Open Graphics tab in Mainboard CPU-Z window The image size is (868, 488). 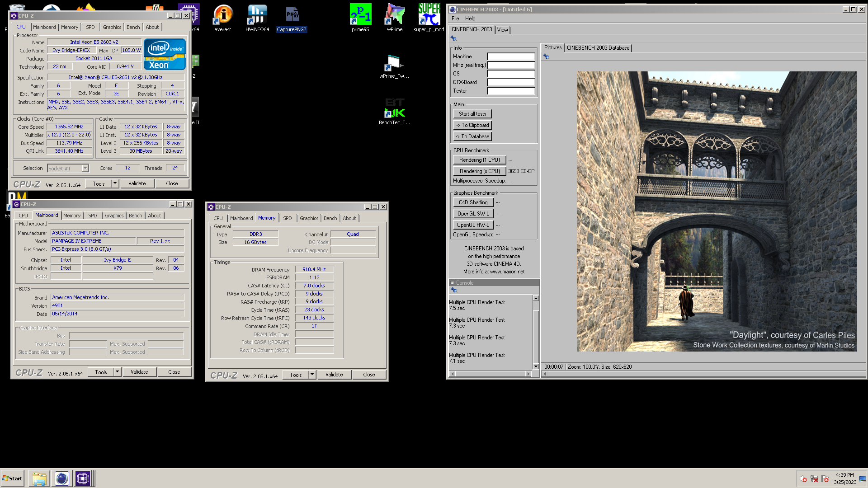click(x=114, y=216)
